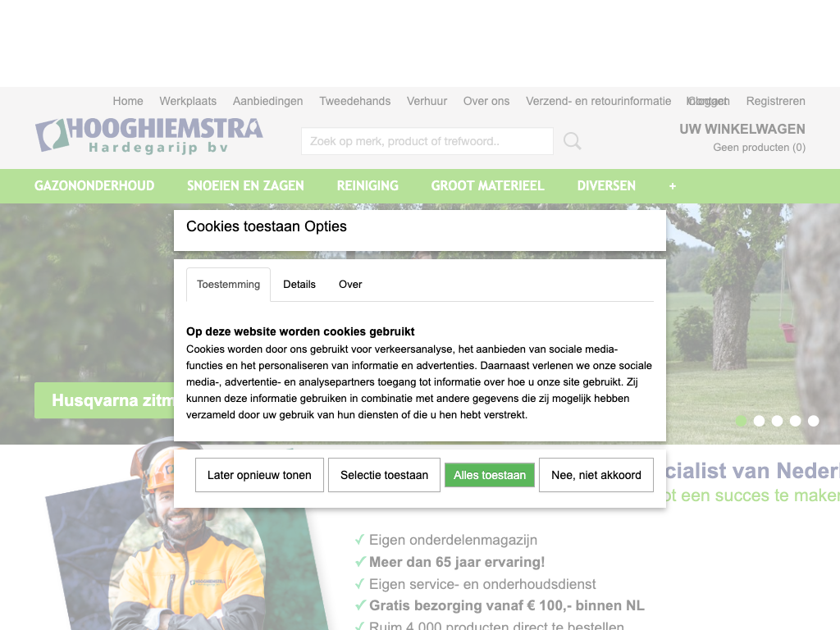Image resolution: width=840 pixels, height=630 pixels.
Task: Switch to the Details tab
Action: coord(299,285)
